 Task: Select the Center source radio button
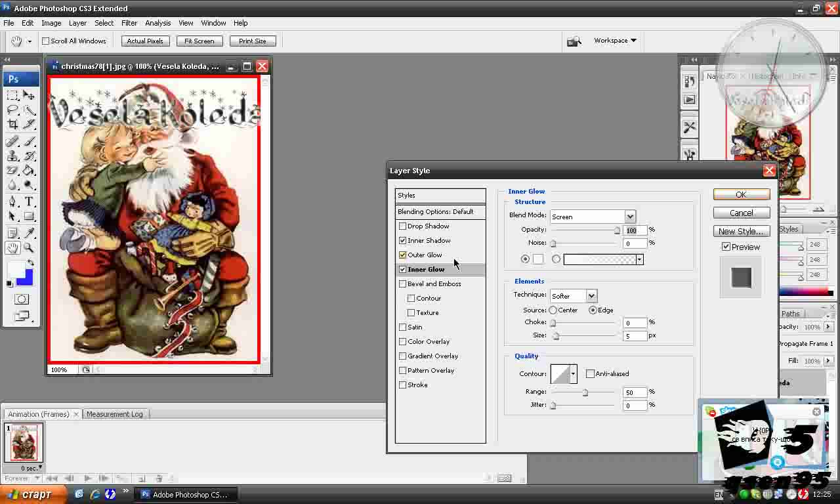coord(553,310)
